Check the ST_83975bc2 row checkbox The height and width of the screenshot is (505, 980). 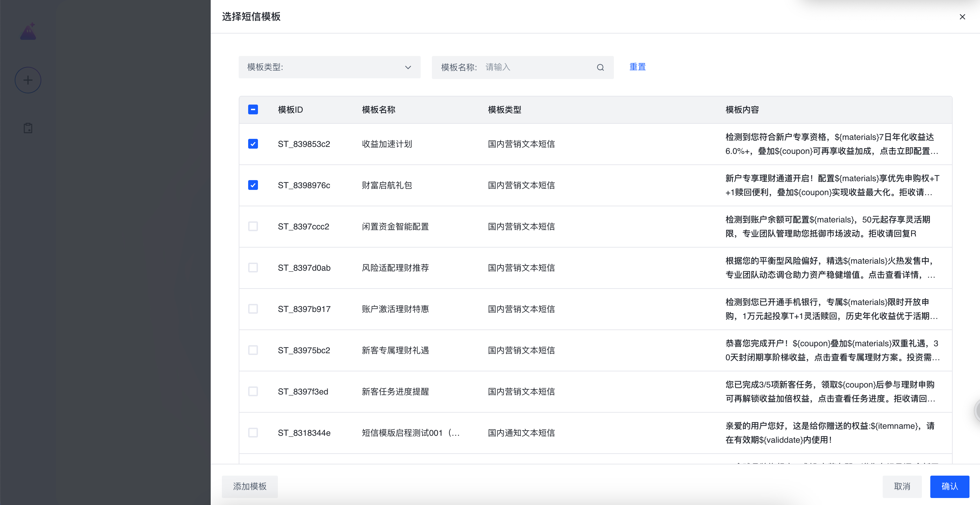coord(253,350)
